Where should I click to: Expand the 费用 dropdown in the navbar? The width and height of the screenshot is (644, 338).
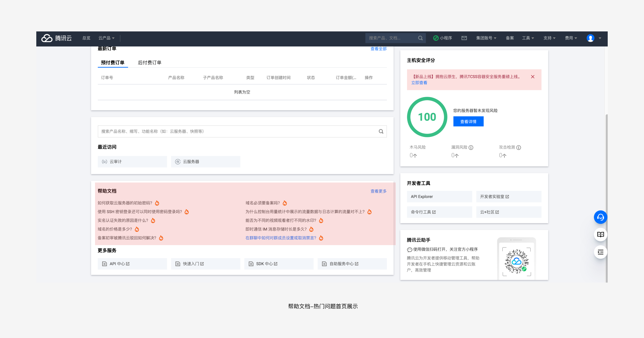coord(571,38)
